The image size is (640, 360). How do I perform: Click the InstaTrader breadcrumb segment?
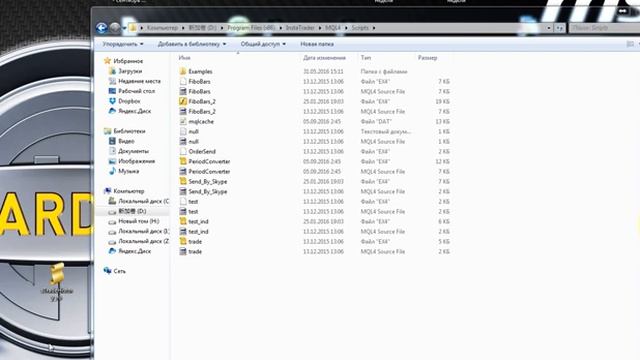click(x=300, y=28)
